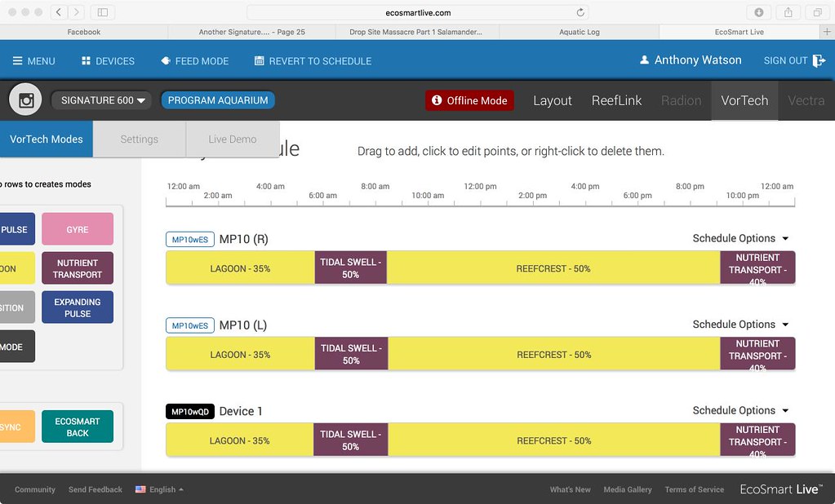Select the Radion section tab
The width and height of the screenshot is (835, 504).
point(681,100)
